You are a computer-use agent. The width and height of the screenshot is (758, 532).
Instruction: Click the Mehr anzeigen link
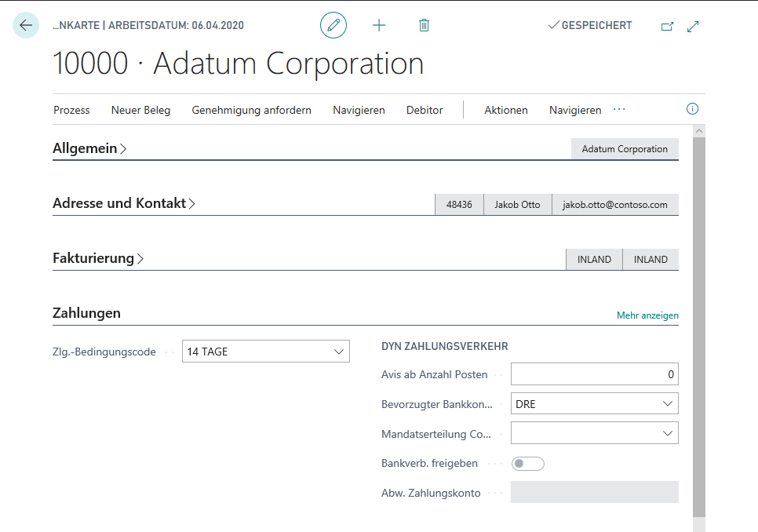[647, 315]
